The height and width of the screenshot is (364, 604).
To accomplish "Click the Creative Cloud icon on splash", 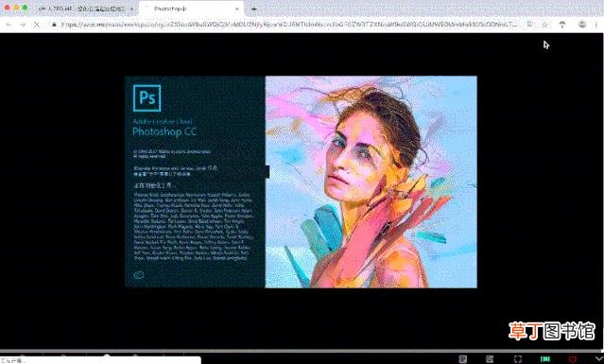I will 139,275.
